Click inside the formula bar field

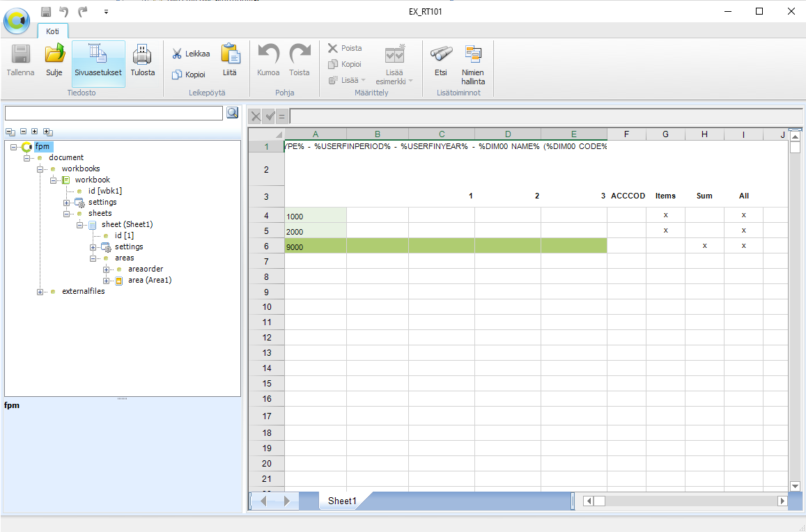[x=546, y=116]
